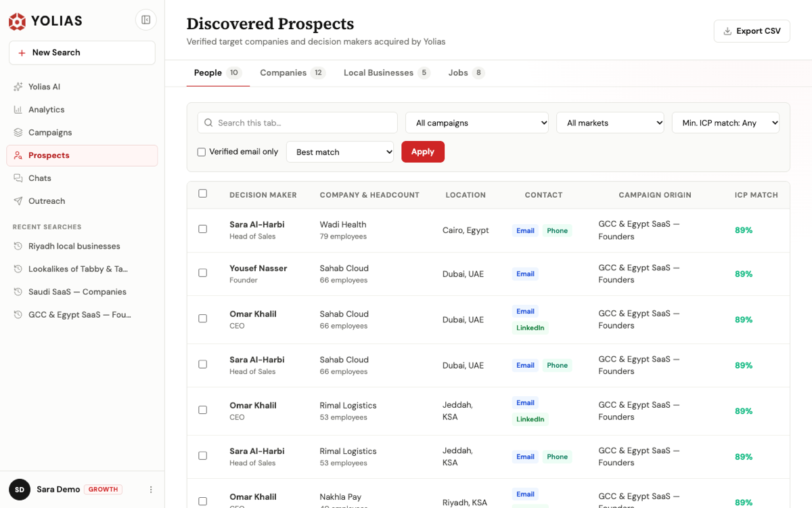Click the Chats speech bubble icon
The width and height of the screenshot is (812, 508).
coord(18,178)
